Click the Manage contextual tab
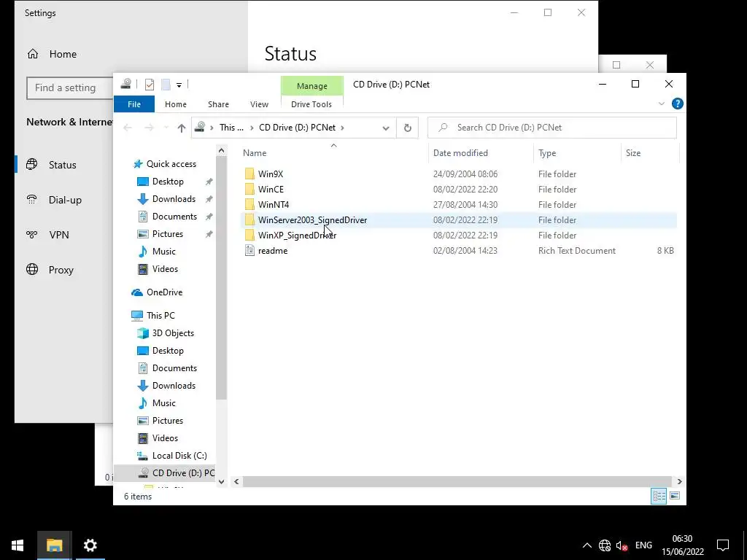 pyautogui.click(x=312, y=86)
